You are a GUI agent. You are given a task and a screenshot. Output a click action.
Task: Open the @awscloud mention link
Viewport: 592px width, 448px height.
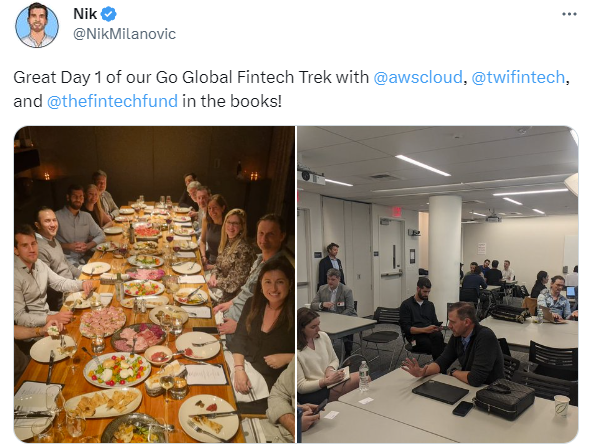pos(418,77)
